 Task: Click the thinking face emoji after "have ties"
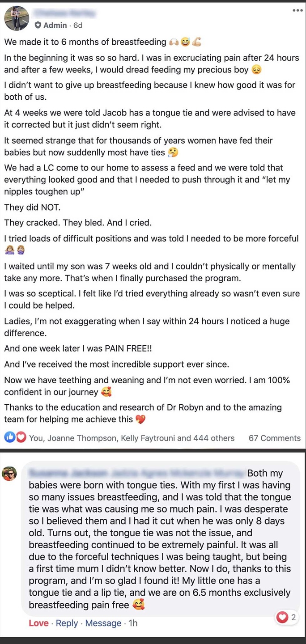[x=173, y=153]
